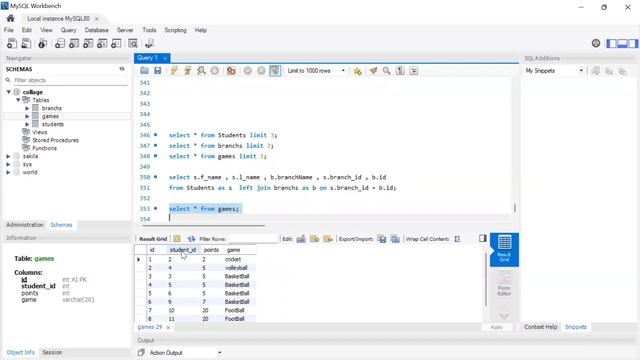Click the student_id column header
The image size is (640, 360).
[182, 250]
